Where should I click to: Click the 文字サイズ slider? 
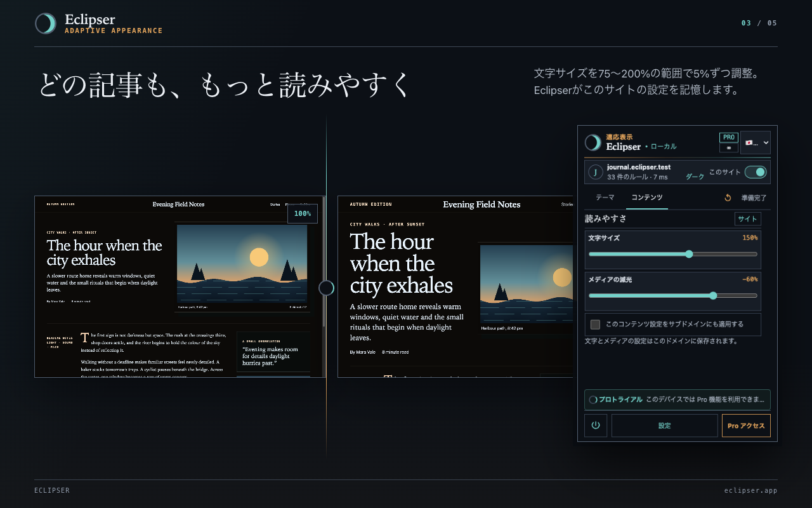(673, 254)
